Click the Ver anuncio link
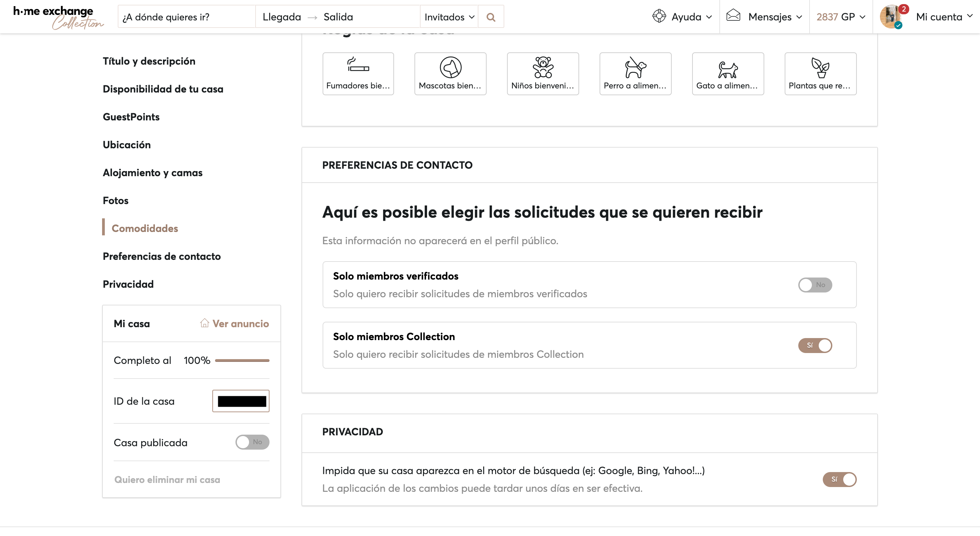The image size is (980, 536). tap(235, 323)
